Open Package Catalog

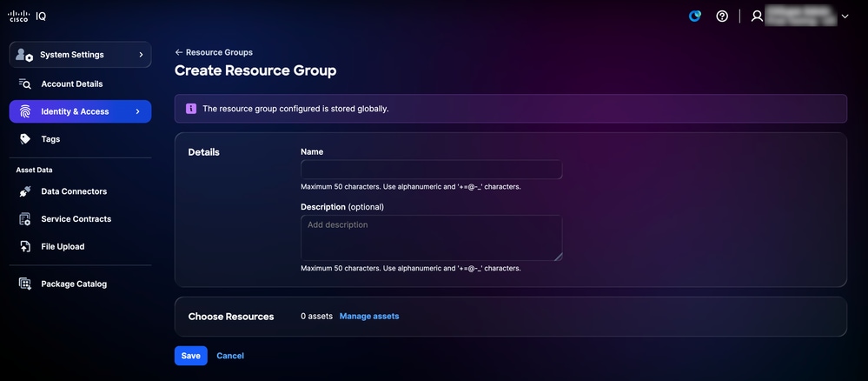point(74,284)
